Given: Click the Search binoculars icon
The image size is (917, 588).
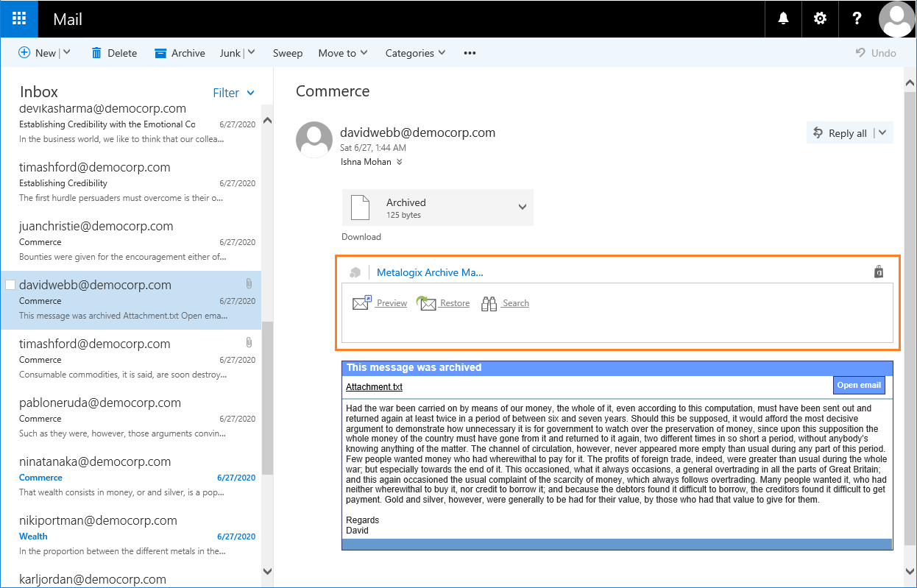Looking at the screenshot, I should click(489, 303).
